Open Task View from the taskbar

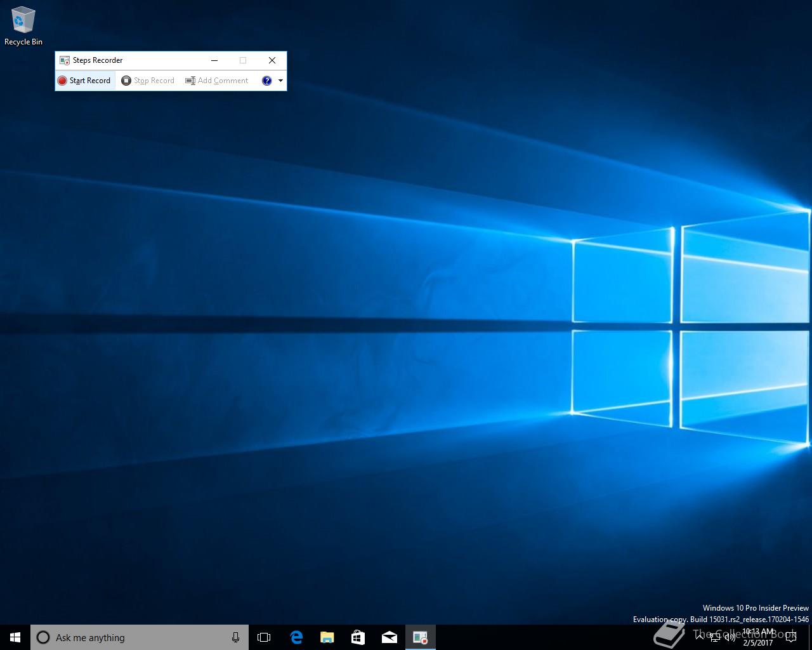(x=264, y=637)
